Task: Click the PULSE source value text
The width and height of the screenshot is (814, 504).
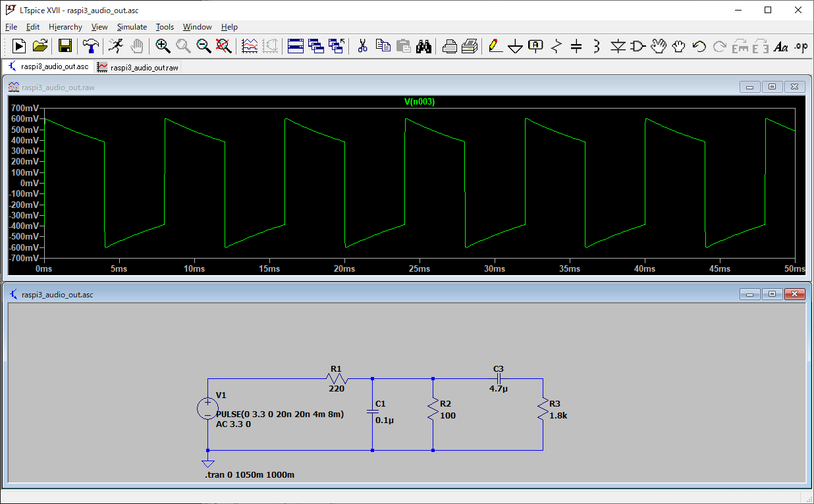Action: pos(280,414)
